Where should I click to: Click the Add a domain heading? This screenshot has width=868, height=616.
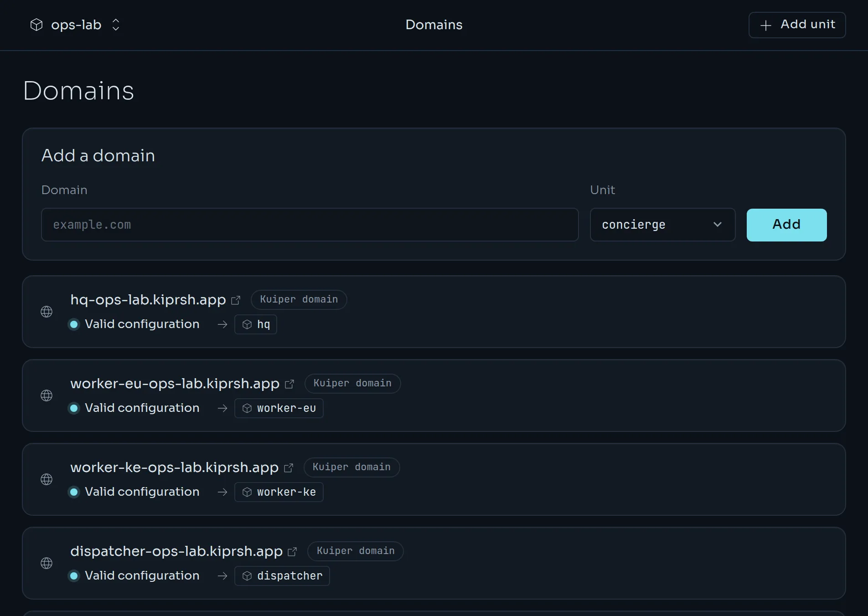point(98,155)
